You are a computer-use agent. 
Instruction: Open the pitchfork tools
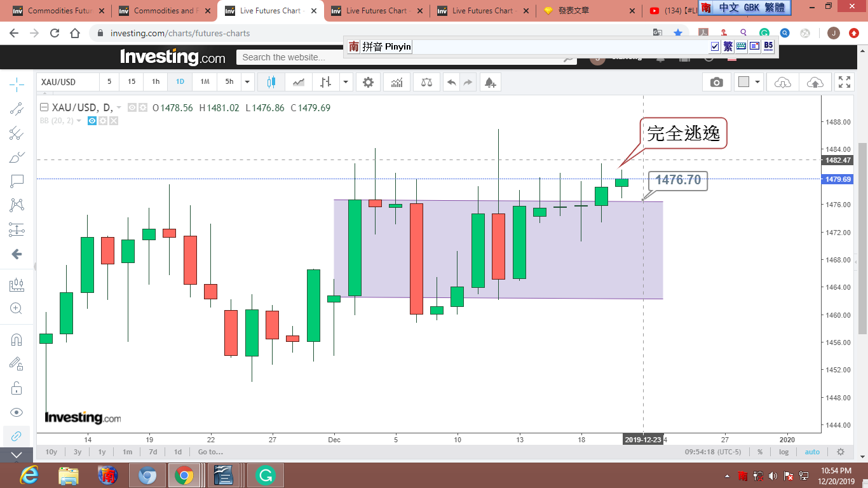coord(17,133)
